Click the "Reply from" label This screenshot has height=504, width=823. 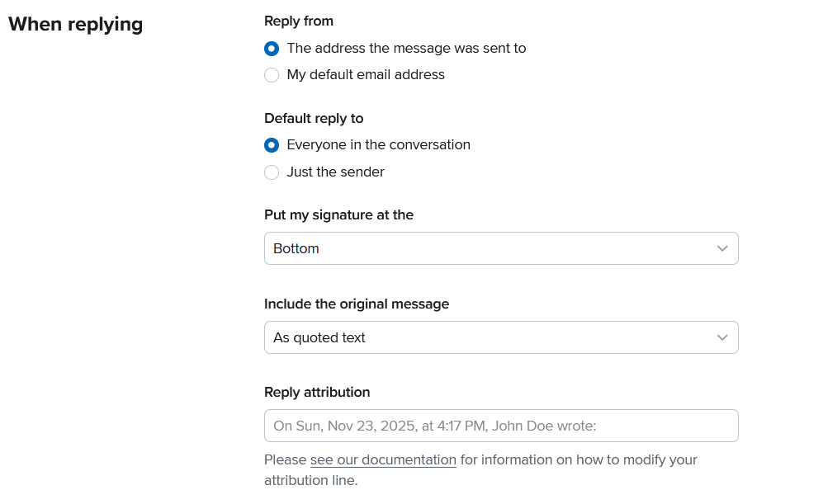[x=299, y=21]
